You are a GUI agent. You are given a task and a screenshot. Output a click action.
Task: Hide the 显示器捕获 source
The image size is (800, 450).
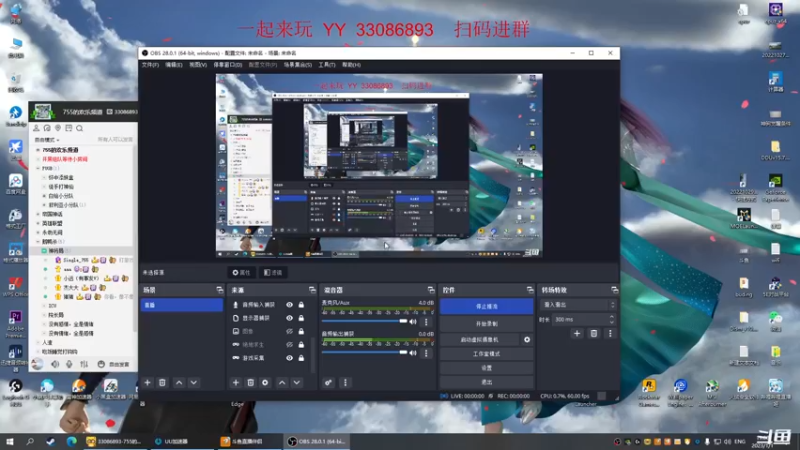pyautogui.click(x=289, y=318)
